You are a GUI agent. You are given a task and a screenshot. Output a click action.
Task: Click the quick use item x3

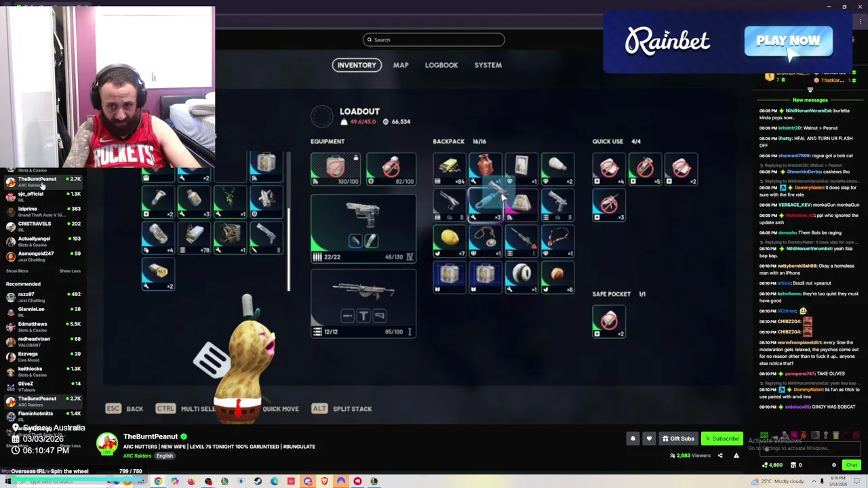click(609, 205)
